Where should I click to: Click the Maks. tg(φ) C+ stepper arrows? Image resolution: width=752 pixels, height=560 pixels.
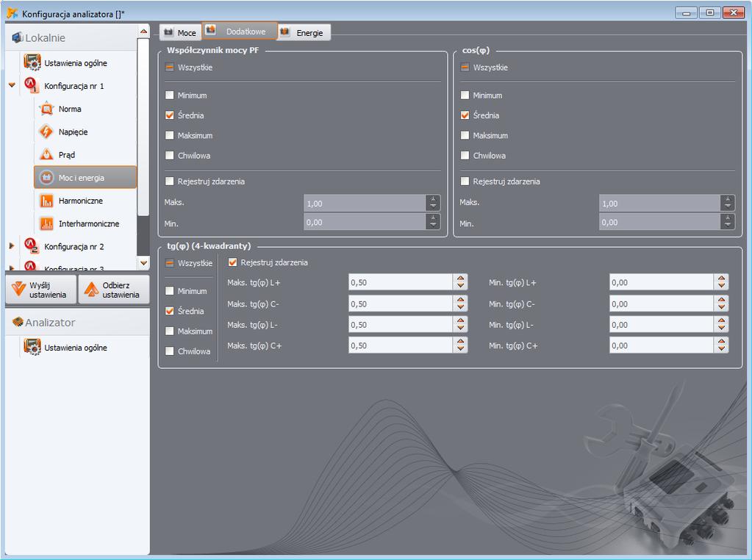tap(460, 345)
